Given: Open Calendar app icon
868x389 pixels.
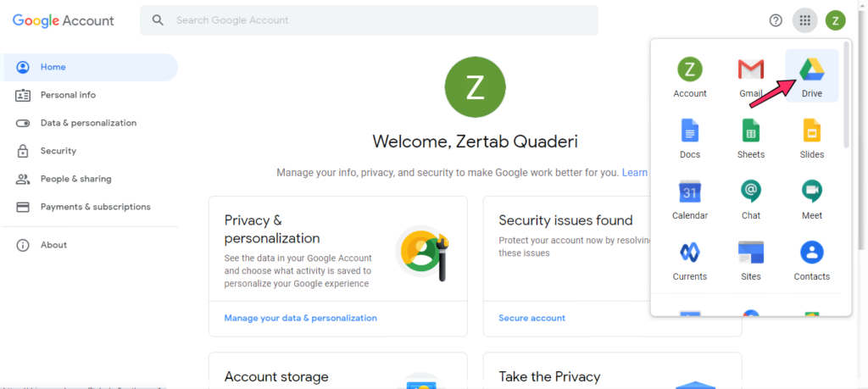Looking at the screenshot, I should 690,197.
